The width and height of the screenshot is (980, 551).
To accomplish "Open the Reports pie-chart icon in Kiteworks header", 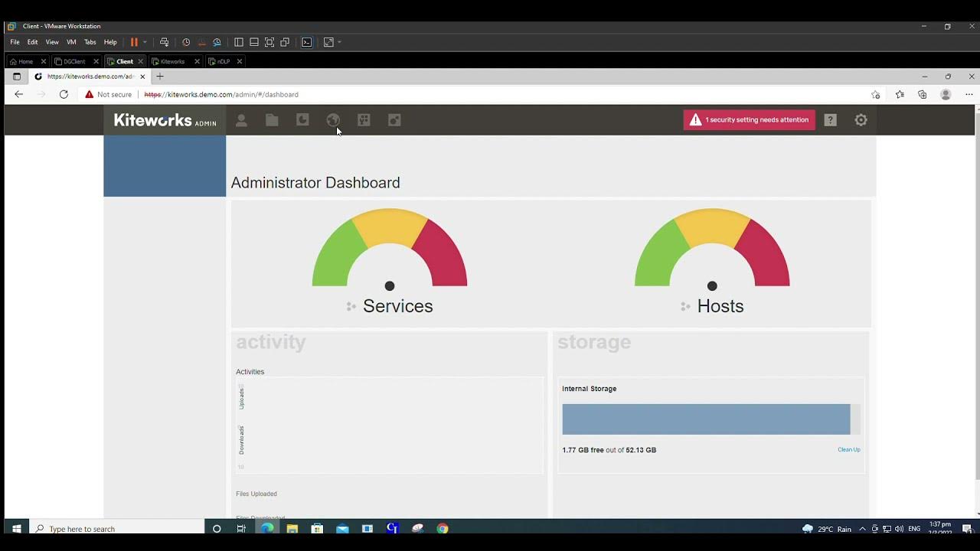I will click(x=302, y=120).
